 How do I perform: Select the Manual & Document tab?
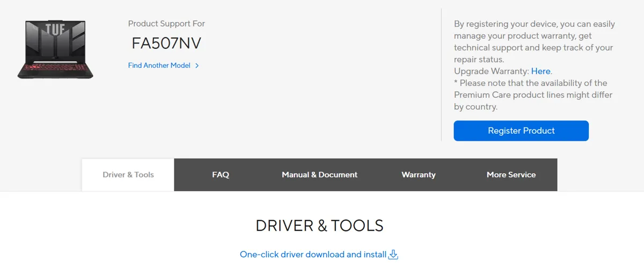tap(319, 175)
